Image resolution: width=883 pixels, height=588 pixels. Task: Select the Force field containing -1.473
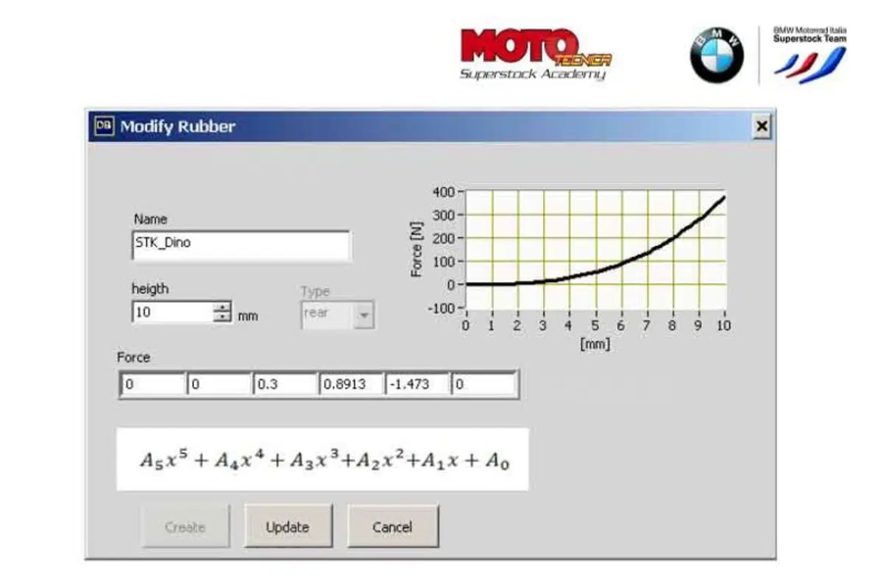417,384
